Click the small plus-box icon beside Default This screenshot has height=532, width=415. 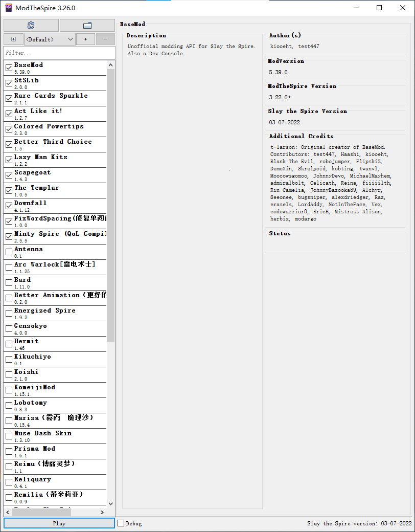14,39
